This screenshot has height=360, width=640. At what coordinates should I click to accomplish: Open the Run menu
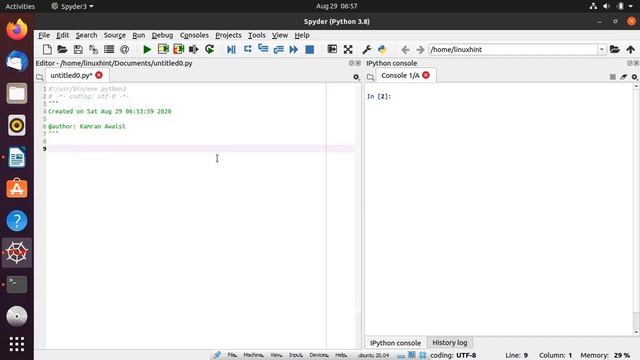pyautogui.click(x=138, y=35)
